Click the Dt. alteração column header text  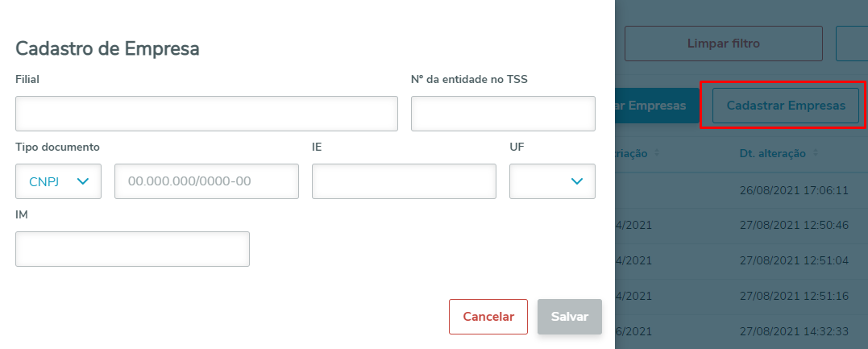772,153
